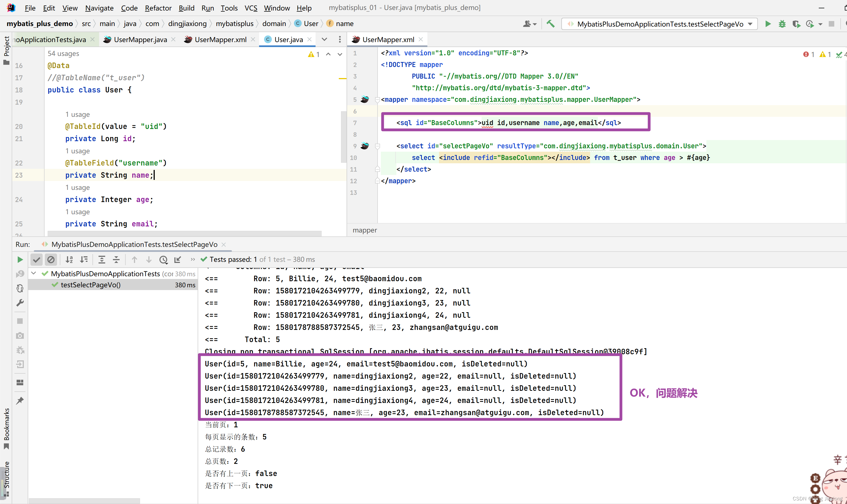Viewport: 847px width, 504px height.
Task: Click MyBatis bird gutter icon on line 9
Action: (365, 146)
